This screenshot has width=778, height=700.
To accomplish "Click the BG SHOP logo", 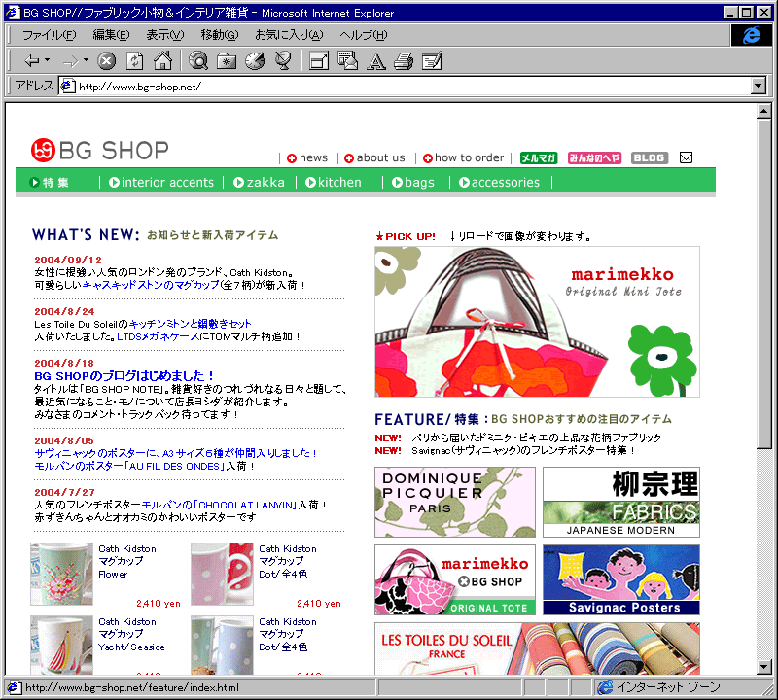I will 99,151.
